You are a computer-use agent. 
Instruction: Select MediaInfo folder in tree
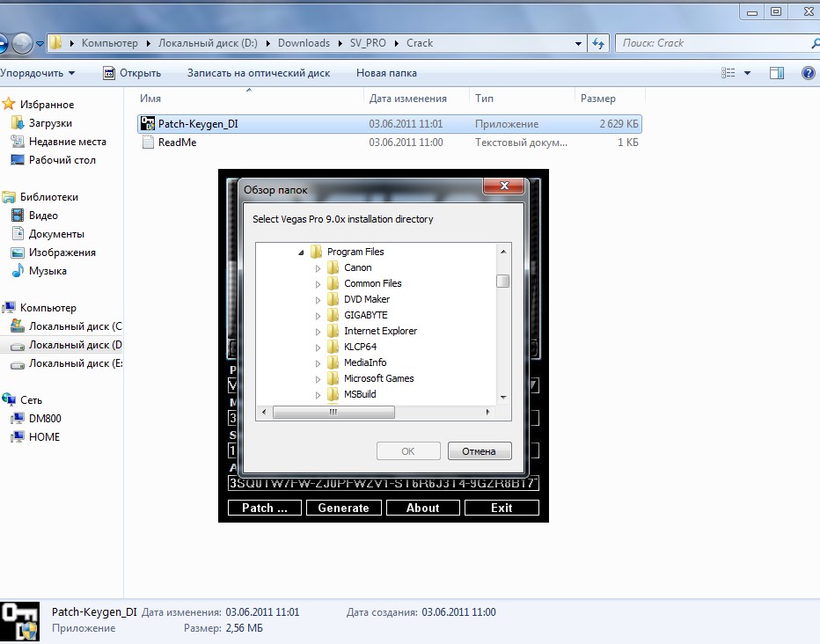(365, 362)
